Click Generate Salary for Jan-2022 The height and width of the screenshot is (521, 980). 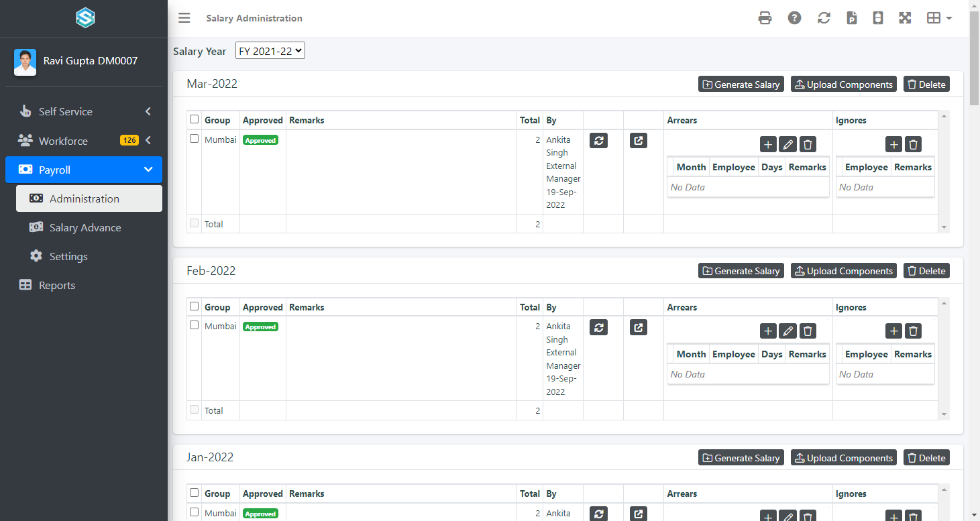point(741,458)
